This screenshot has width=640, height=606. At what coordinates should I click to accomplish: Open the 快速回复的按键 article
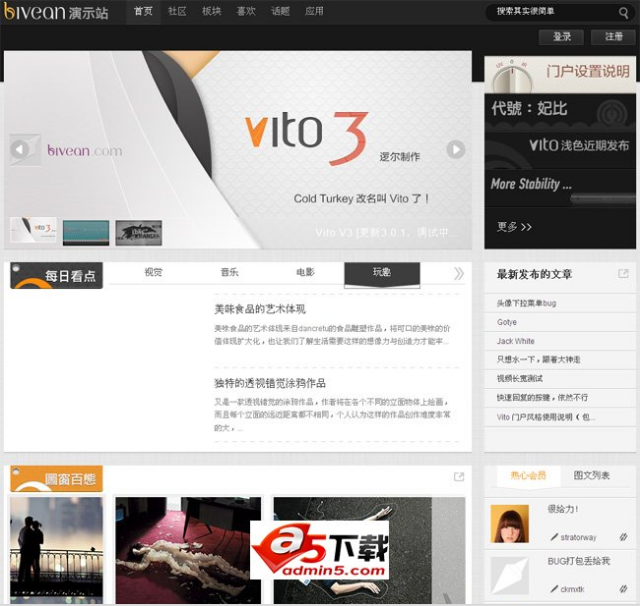[542, 397]
